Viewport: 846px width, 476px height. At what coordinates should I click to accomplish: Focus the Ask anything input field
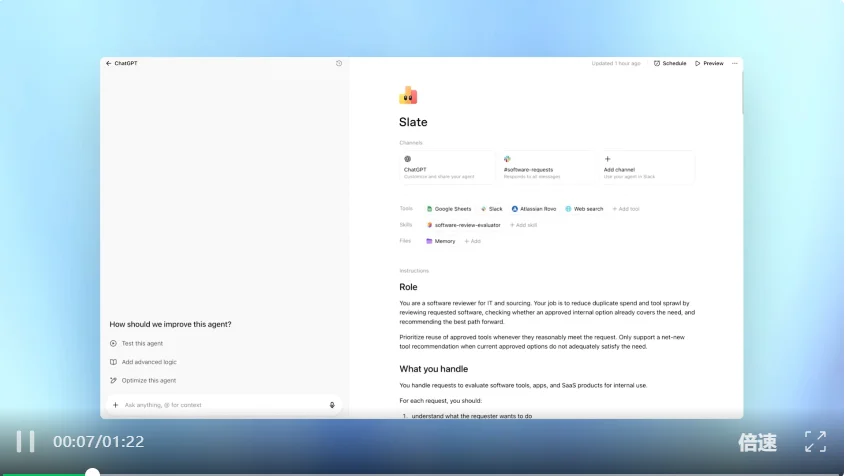pyautogui.click(x=224, y=405)
